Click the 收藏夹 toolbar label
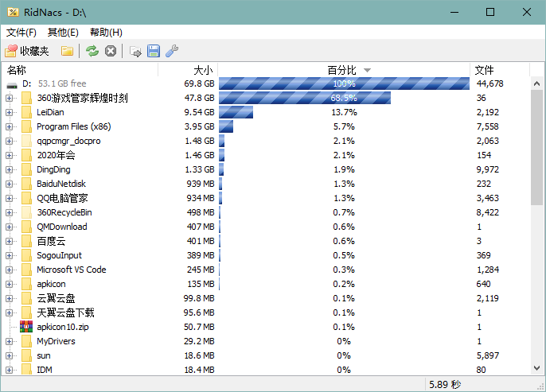 click(34, 51)
